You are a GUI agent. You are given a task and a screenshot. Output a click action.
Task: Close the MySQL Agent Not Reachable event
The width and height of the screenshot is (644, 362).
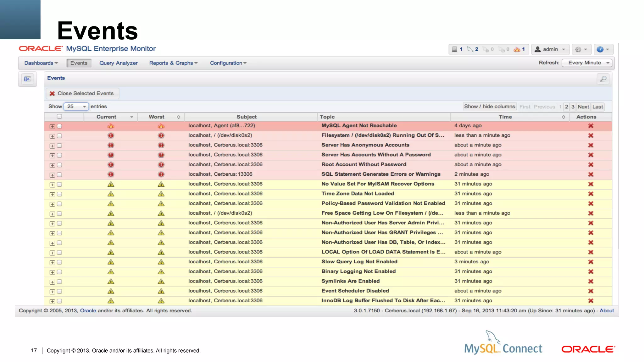click(x=591, y=126)
